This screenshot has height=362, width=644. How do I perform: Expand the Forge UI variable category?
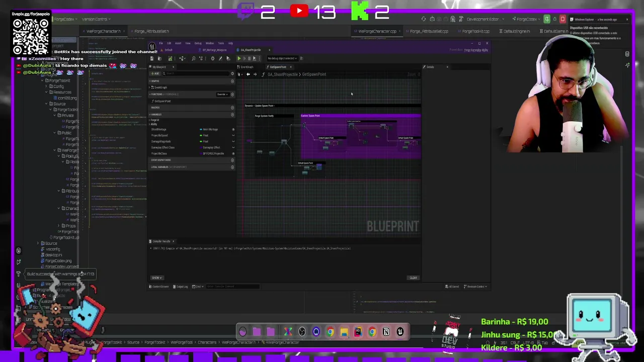coord(149,120)
